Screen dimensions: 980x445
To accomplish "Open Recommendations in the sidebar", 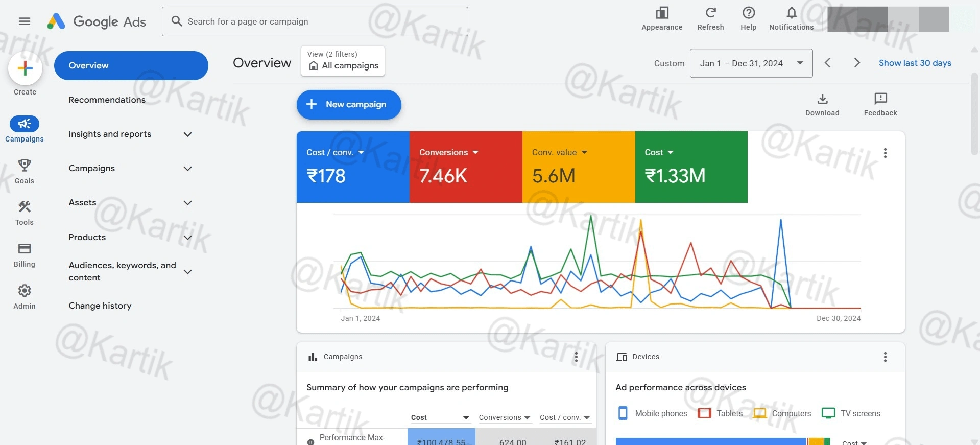I will tap(107, 100).
